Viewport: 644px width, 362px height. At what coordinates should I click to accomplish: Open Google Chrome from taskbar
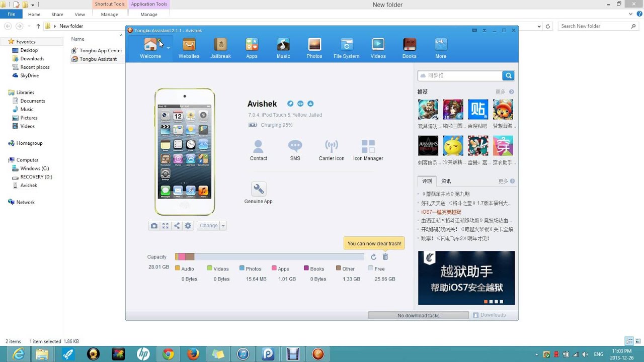pos(169,354)
